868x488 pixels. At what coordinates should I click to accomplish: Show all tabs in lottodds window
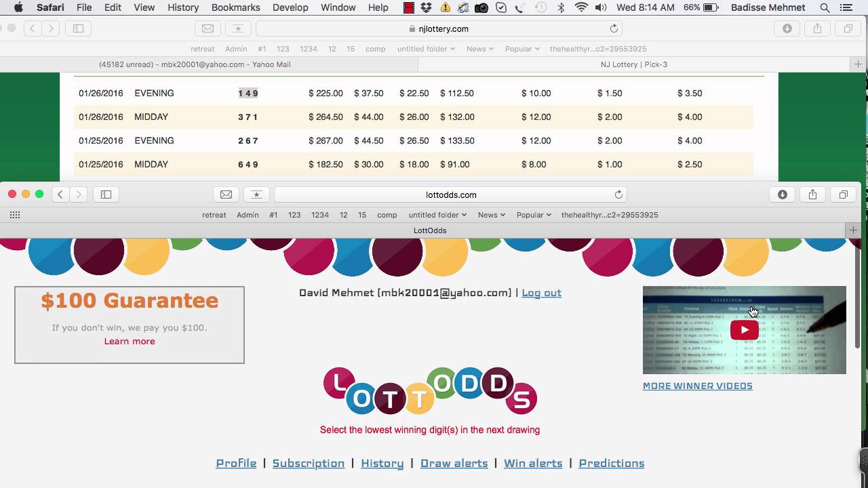[x=843, y=195]
